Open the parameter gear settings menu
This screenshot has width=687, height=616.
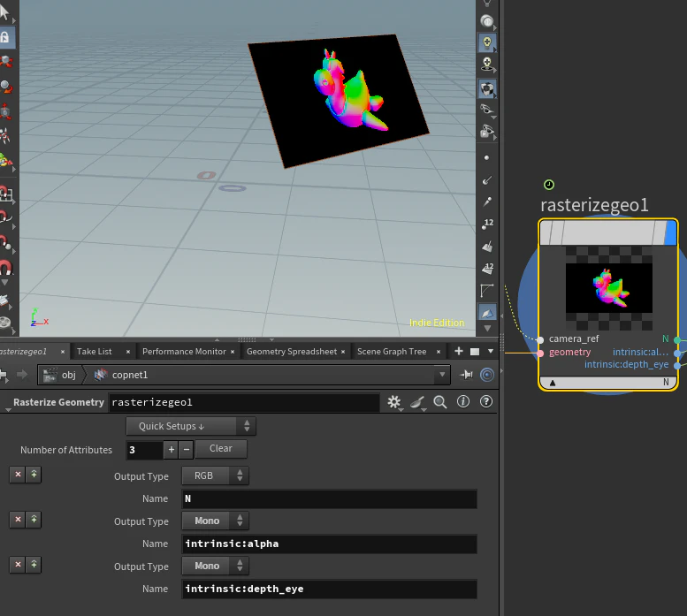(x=394, y=402)
